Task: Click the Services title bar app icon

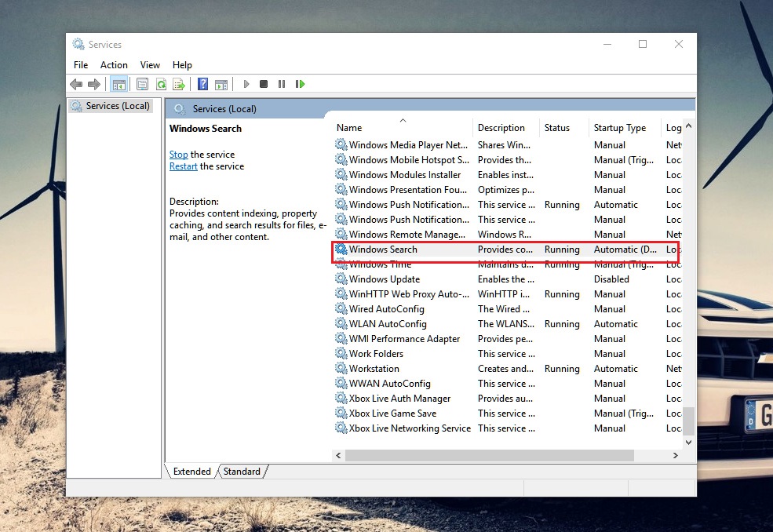Action: click(78, 45)
